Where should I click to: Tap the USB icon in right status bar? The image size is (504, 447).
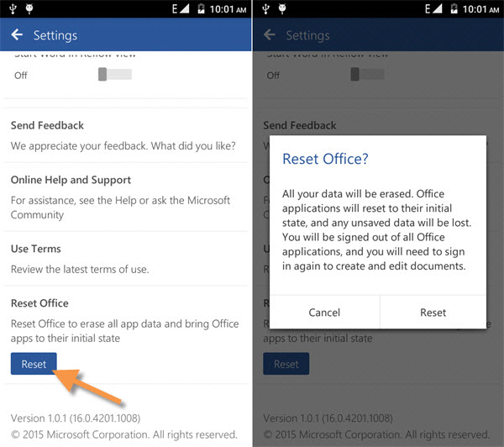pyautogui.click(x=265, y=8)
